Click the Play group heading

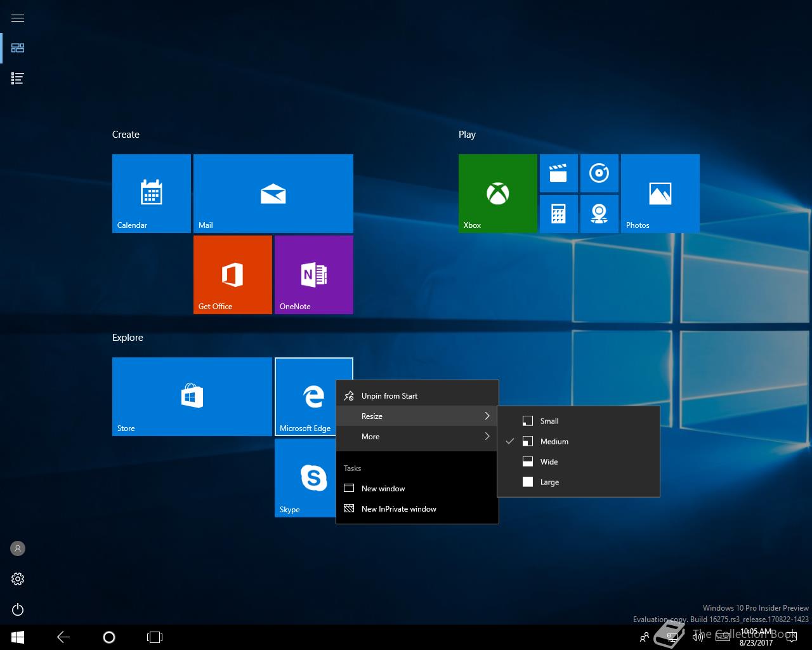tap(467, 135)
